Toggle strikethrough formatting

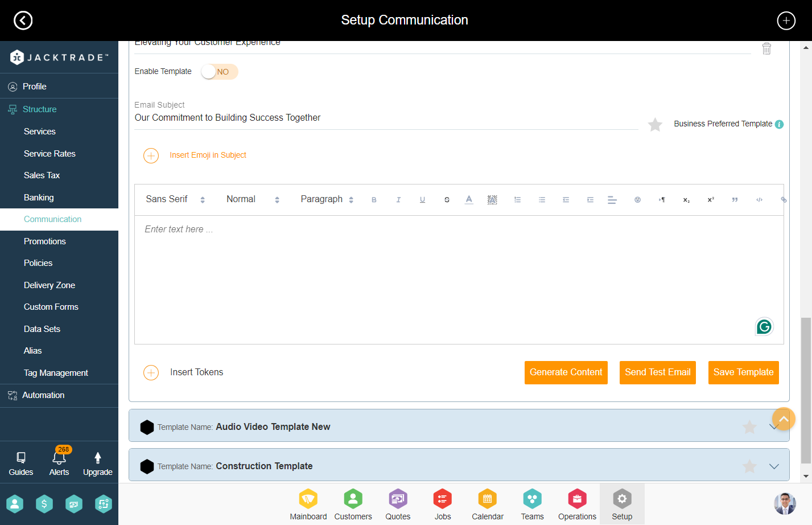tap(447, 200)
